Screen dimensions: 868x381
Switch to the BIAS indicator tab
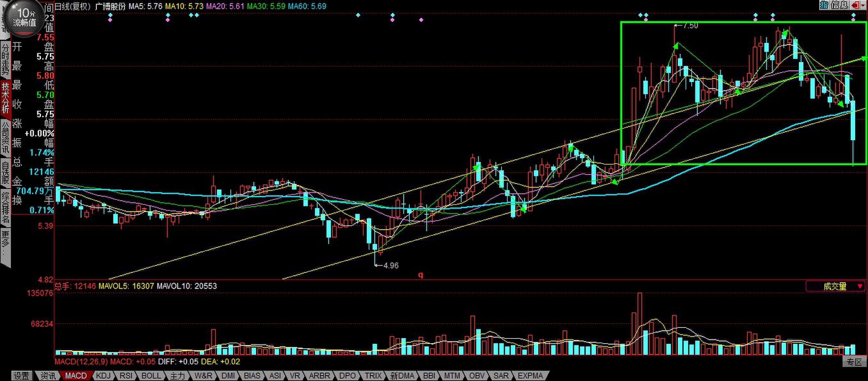[252, 376]
